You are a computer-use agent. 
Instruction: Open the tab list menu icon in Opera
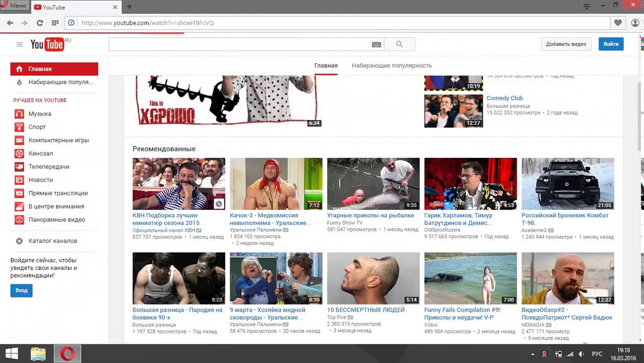coord(587,7)
